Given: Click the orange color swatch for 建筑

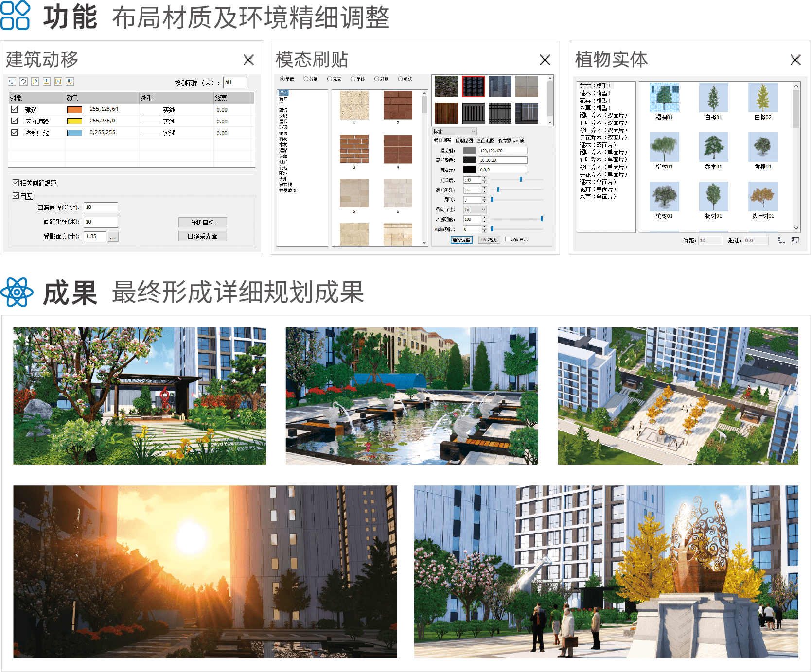Looking at the screenshot, I should click(x=74, y=110).
